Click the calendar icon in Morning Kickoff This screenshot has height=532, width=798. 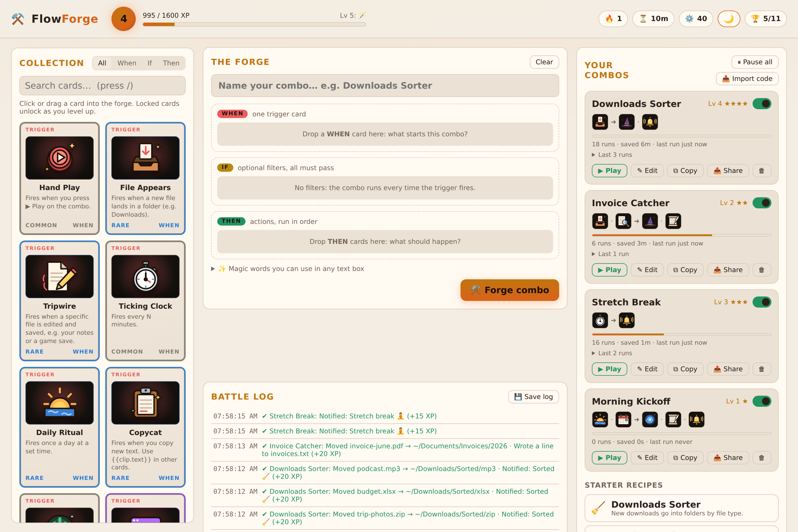pyautogui.click(x=623, y=419)
